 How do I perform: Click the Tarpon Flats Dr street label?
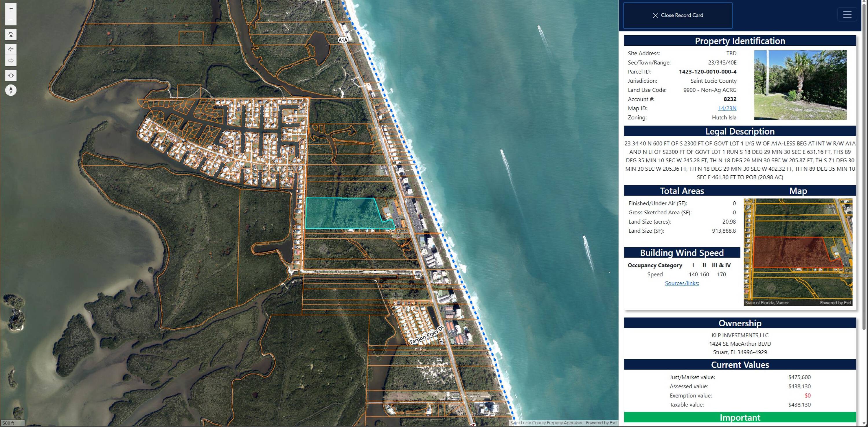pos(427,335)
